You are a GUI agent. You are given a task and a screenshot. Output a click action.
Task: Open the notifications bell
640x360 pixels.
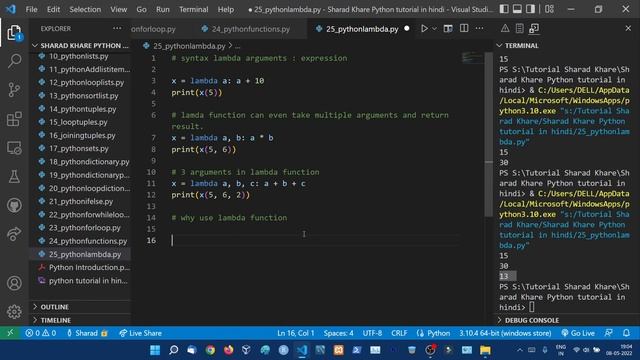626,333
